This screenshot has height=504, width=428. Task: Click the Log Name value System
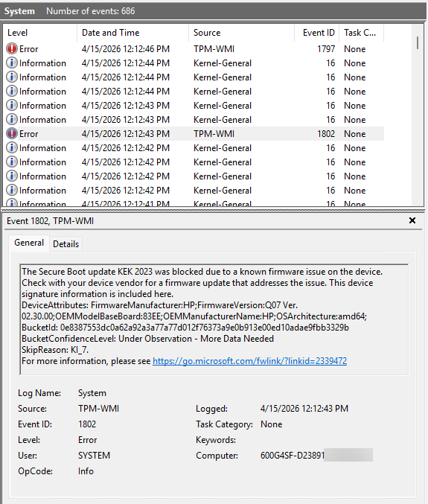coord(92,393)
